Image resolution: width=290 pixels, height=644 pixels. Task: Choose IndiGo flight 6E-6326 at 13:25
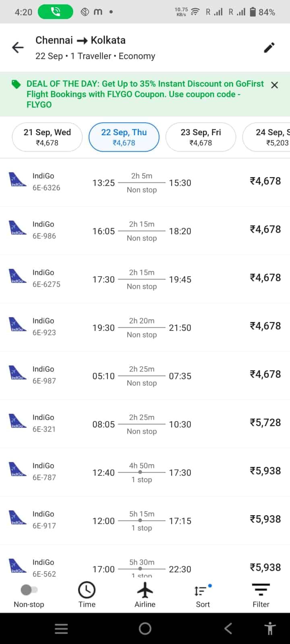tap(145, 183)
